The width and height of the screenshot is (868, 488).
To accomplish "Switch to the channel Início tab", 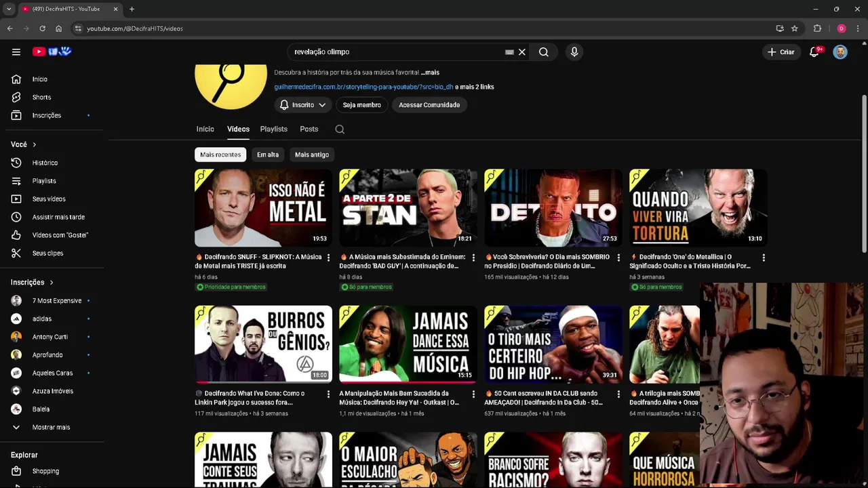I will tap(205, 129).
